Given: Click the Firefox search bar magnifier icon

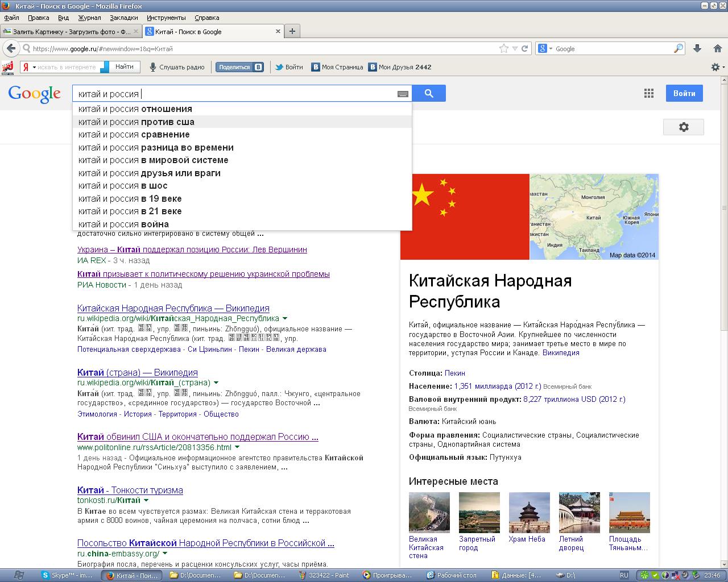Looking at the screenshot, I should (678, 49).
